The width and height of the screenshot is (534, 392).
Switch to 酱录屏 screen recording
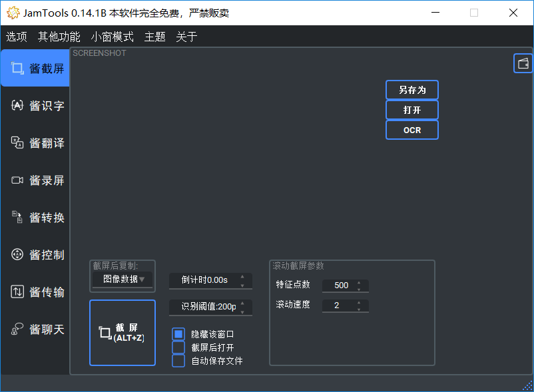coord(37,180)
